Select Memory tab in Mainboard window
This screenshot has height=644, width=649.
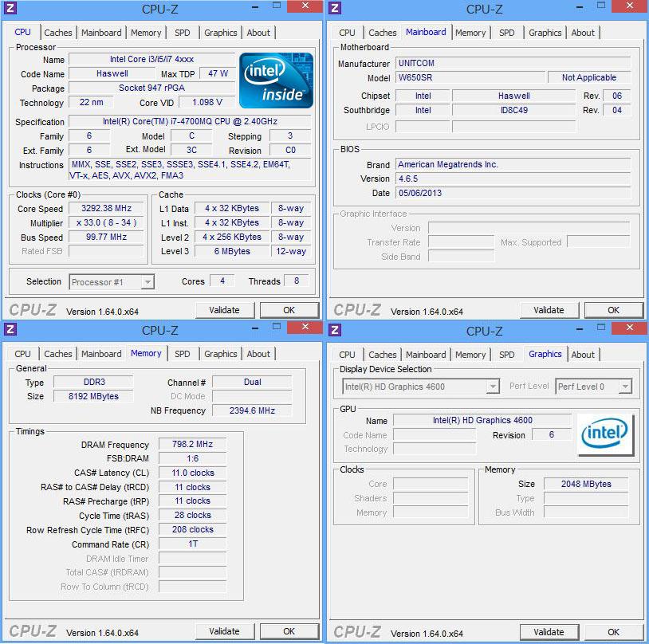(470, 33)
